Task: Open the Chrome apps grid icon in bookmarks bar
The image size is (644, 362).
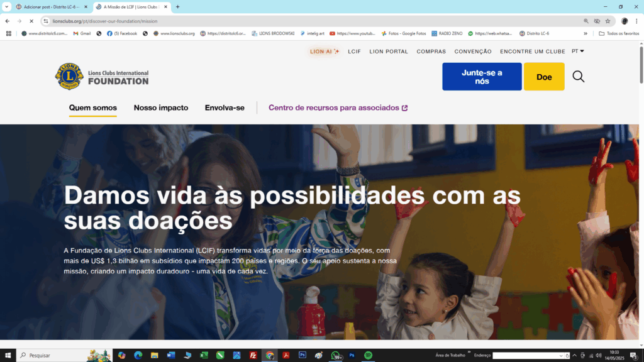Action: coord(9,34)
